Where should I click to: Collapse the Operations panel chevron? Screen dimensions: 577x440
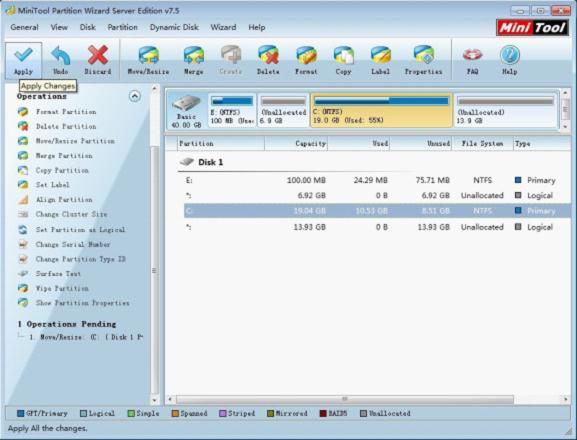pyautogui.click(x=135, y=96)
